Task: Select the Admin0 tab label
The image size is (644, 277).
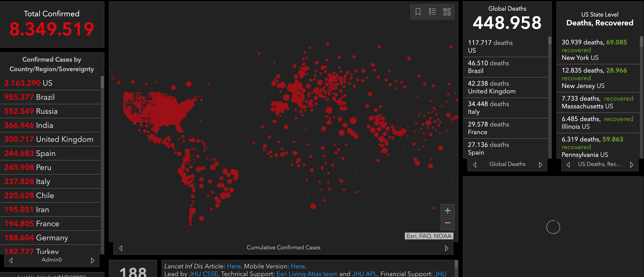Action: coord(52,260)
